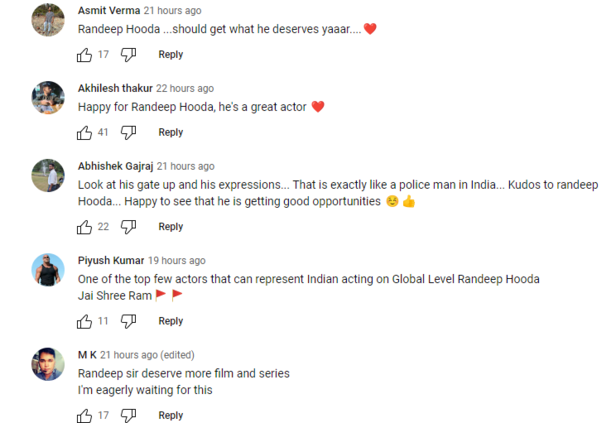616x423 pixels.
Task: Open Abhishek Gajraj channel name link
Action: coord(115,166)
